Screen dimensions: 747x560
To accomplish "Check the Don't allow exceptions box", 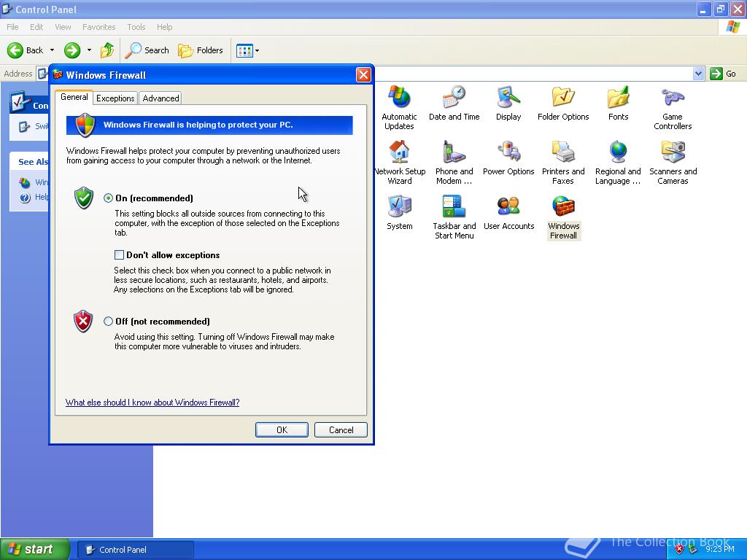I will tap(119, 254).
